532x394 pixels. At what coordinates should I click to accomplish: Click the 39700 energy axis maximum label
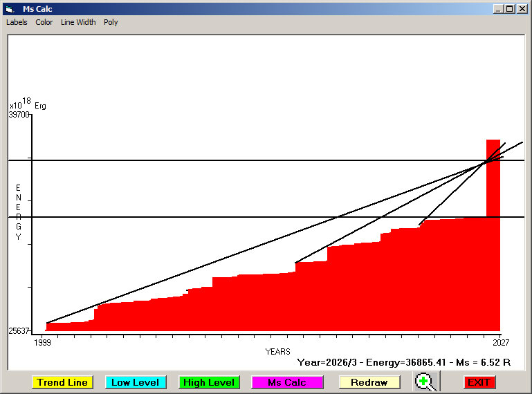[19, 115]
